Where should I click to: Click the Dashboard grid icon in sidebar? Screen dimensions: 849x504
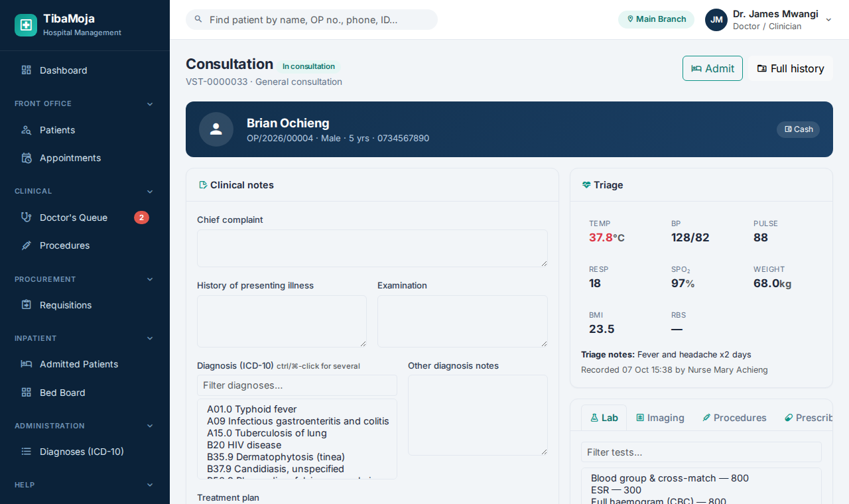tap(27, 70)
